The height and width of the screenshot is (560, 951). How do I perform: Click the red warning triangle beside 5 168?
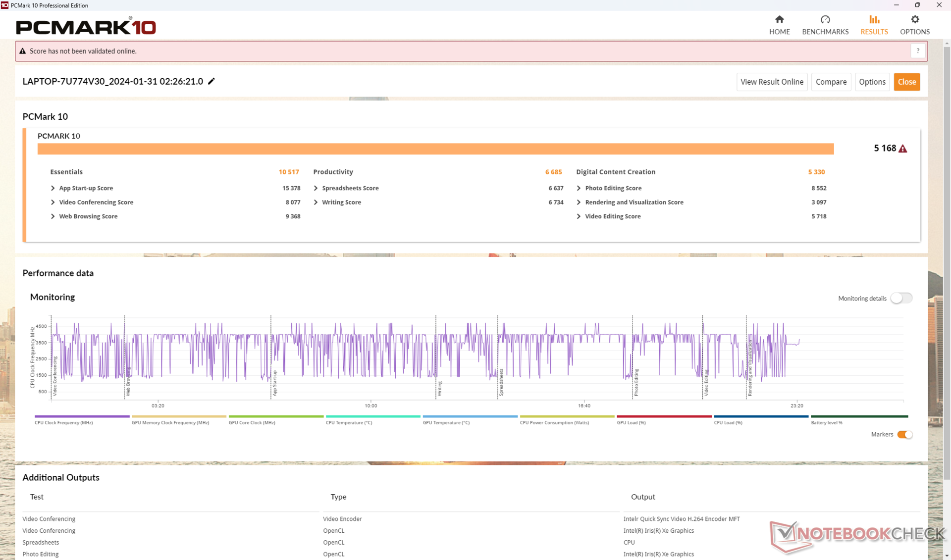tap(903, 149)
